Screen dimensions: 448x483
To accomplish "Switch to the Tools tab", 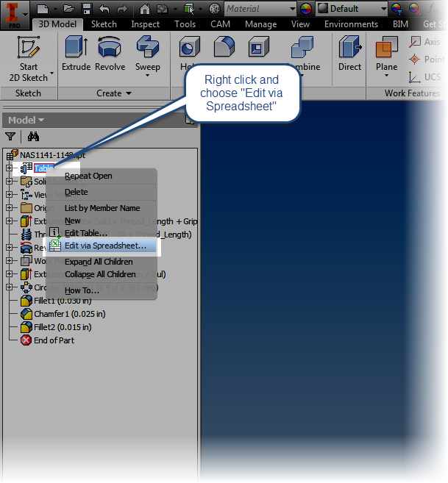I will 185,24.
